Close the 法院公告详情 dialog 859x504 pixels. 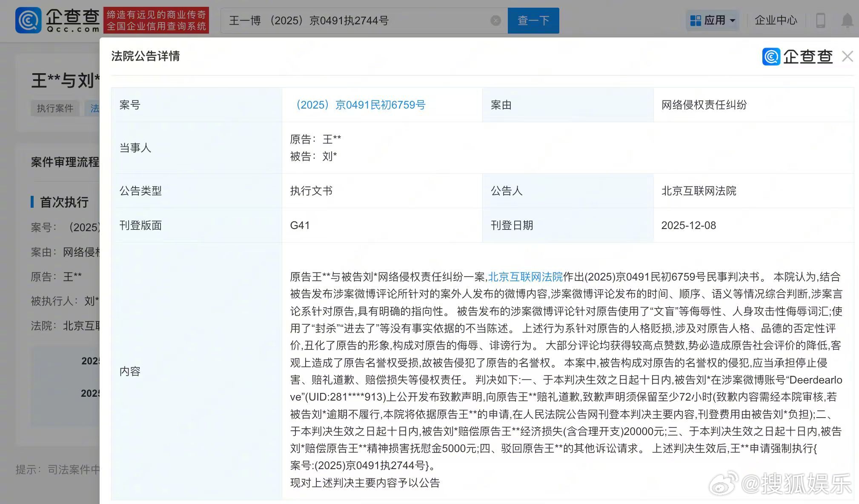click(847, 56)
